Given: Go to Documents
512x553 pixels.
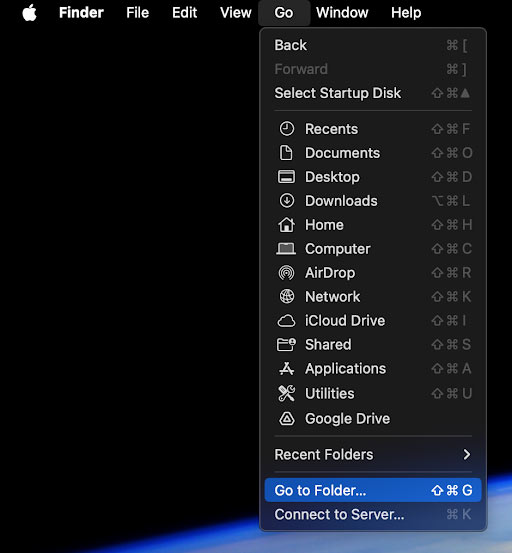Looking at the screenshot, I should 373,153.
